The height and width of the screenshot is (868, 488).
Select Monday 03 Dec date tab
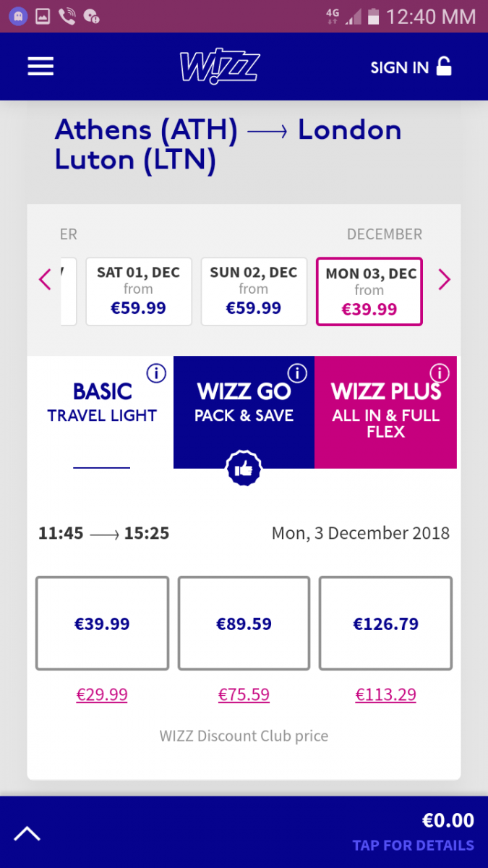[369, 292]
